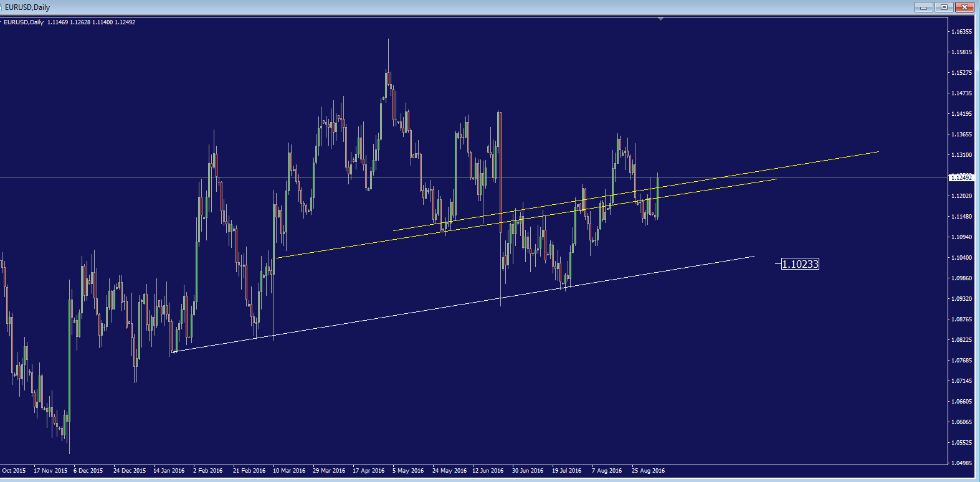Restore down the EURUSD chart window
The image size is (980, 482).
click(x=944, y=7)
